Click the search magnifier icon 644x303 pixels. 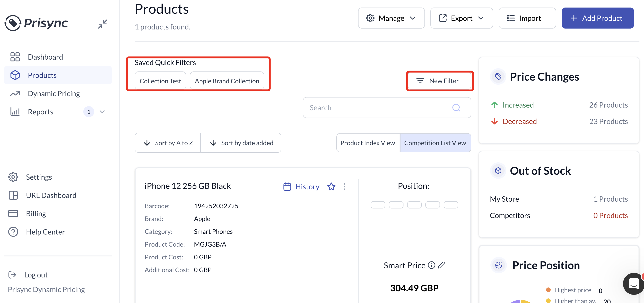coord(456,108)
